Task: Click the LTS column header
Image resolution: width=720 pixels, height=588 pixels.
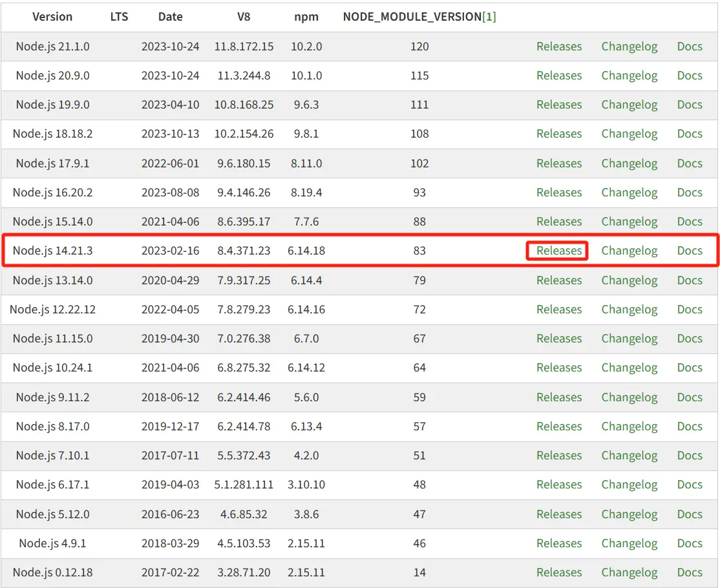Action: pos(119,17)
